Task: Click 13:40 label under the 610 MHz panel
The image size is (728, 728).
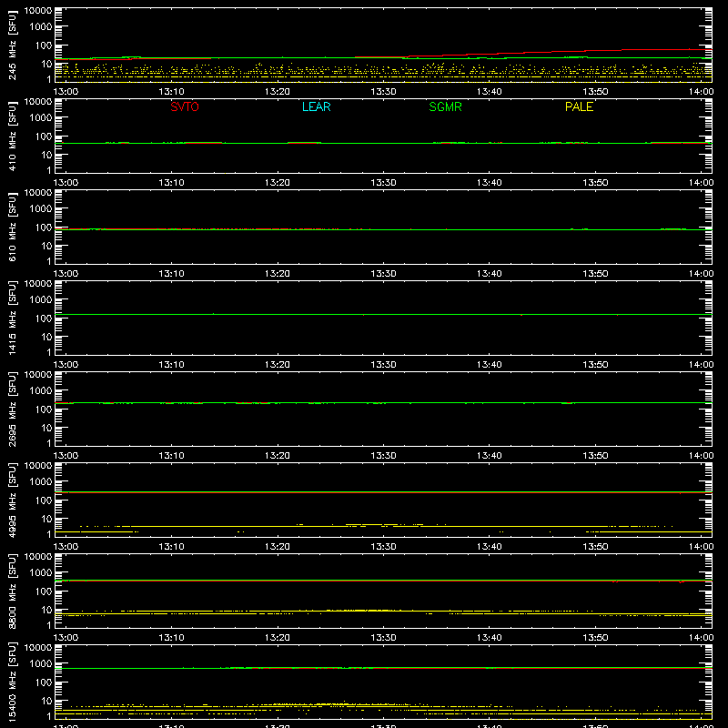Action: pyautogui.click(x=490, y=274)
